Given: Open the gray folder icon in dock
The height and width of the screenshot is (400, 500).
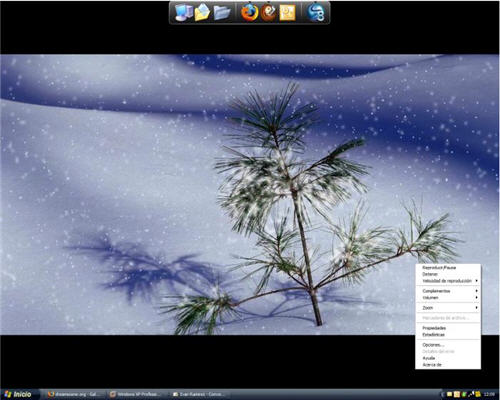Looking at the screenshot, I should [x=222, y=13].
